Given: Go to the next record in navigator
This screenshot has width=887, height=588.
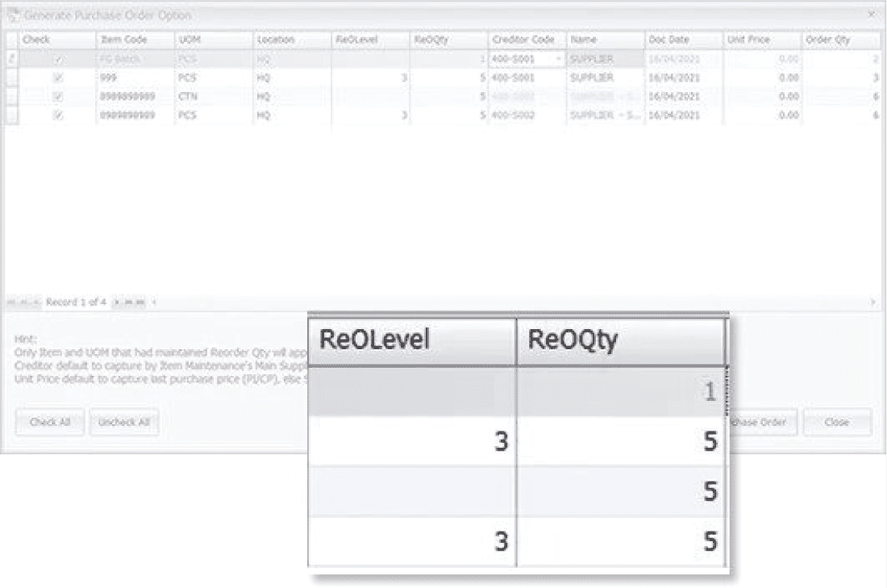Looking at the screenshot, I should click(x=117, y=302).
